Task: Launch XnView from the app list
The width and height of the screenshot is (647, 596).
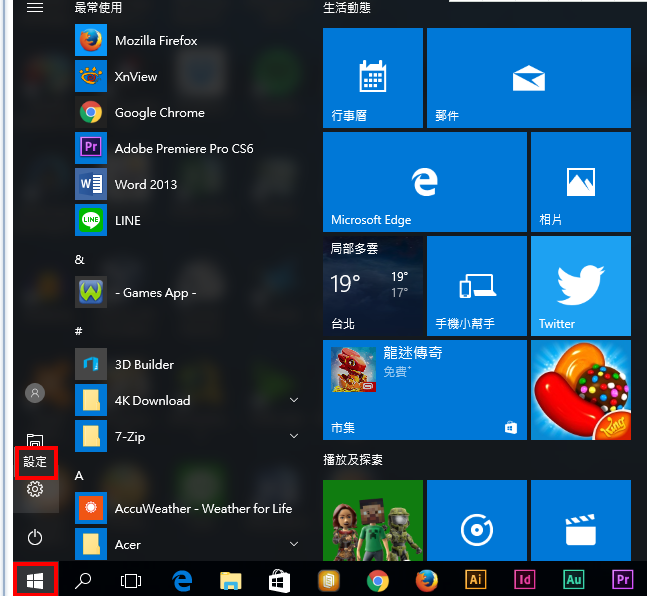Action: click(188, 76)
